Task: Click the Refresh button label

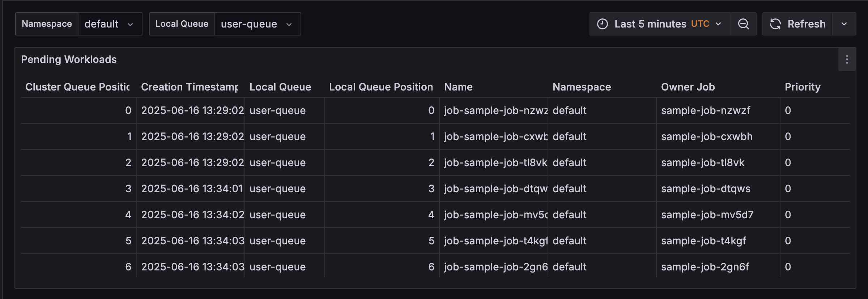Action: pyautogui.click(x=806, y=24)
